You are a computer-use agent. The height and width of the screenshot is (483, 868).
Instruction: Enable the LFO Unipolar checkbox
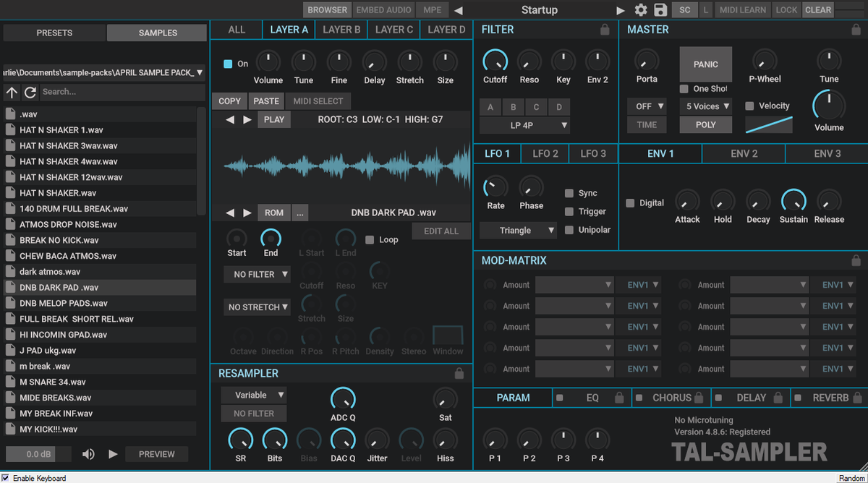tap(569, 229)
